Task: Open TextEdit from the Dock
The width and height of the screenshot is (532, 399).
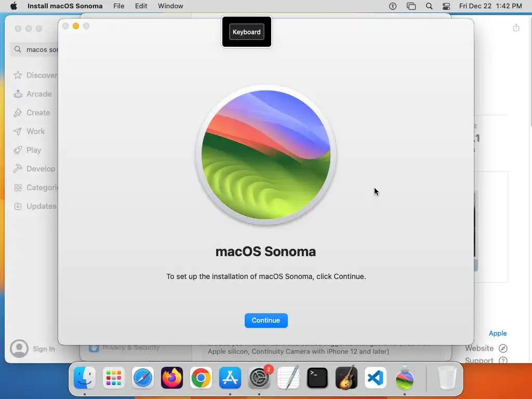Action: pos(288,378)
